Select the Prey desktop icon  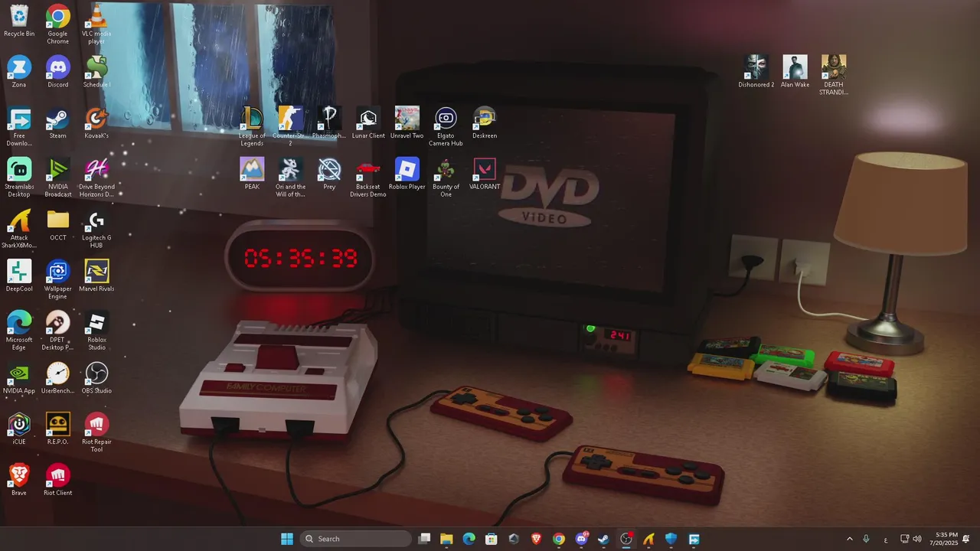329,174
